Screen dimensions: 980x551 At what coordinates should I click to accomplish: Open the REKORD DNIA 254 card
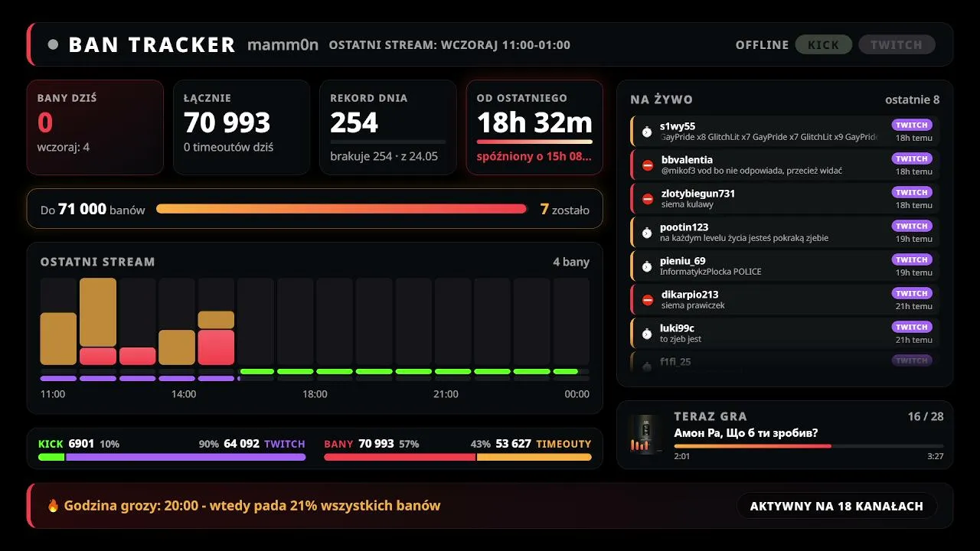[x=387, y=127]
